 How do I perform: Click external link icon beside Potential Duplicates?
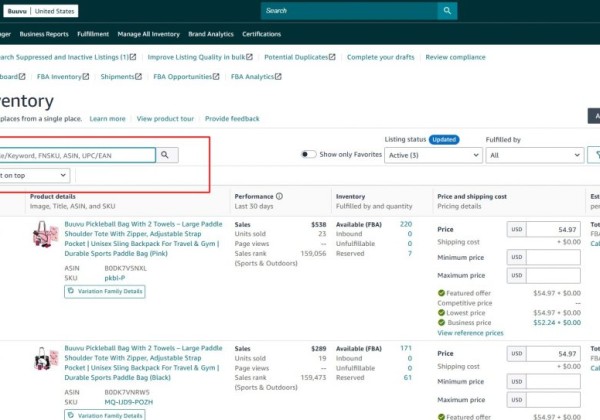[x=333, y=57]
